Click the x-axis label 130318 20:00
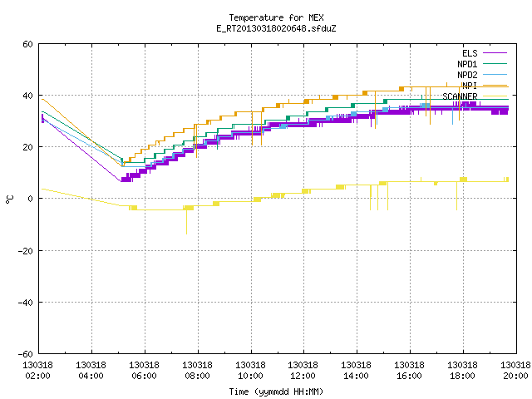 pyautogui.click(x=515, y=371)
